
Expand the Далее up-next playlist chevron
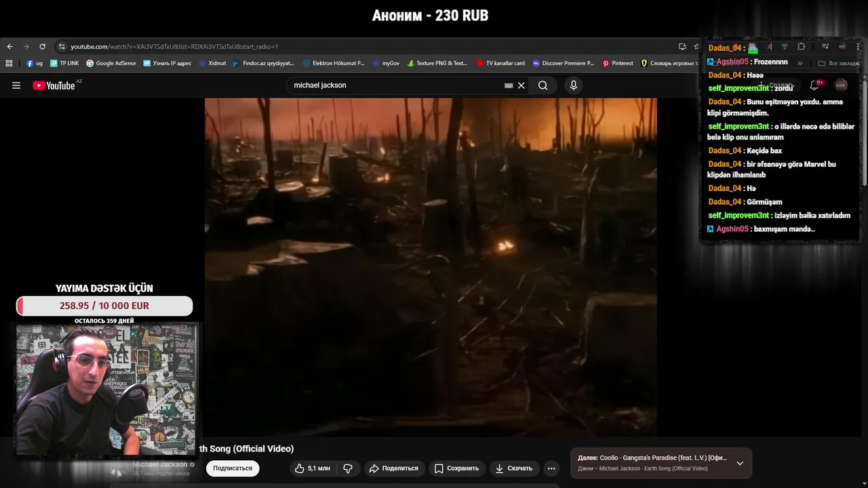(740, 463)
